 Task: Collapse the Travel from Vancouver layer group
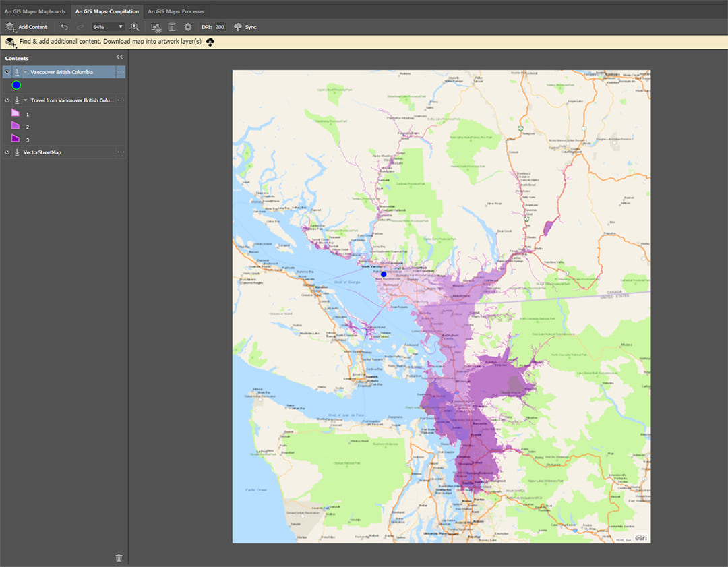pyautogui.click(x=26, y=100)
